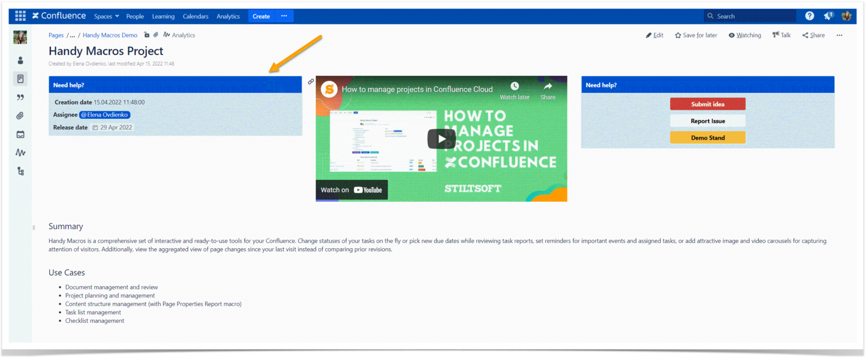This screenshot has width=868, height=359.
Task: Open the Project planning and management link
Action: (x=110, y=295)
